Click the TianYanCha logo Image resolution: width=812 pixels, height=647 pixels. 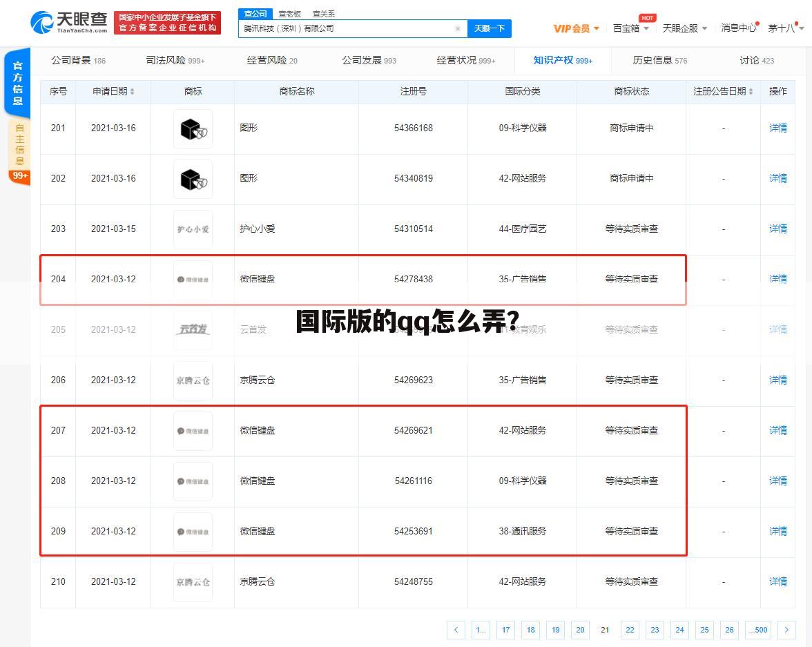68,22
